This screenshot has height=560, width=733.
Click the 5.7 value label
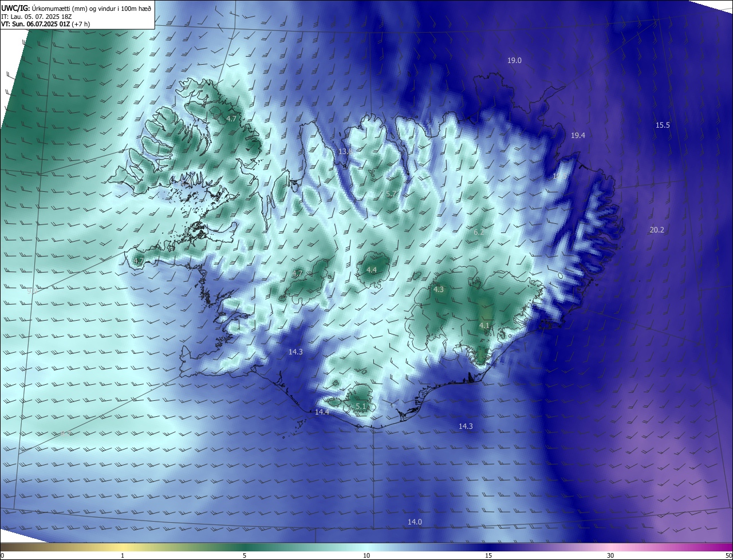[392, 194]
